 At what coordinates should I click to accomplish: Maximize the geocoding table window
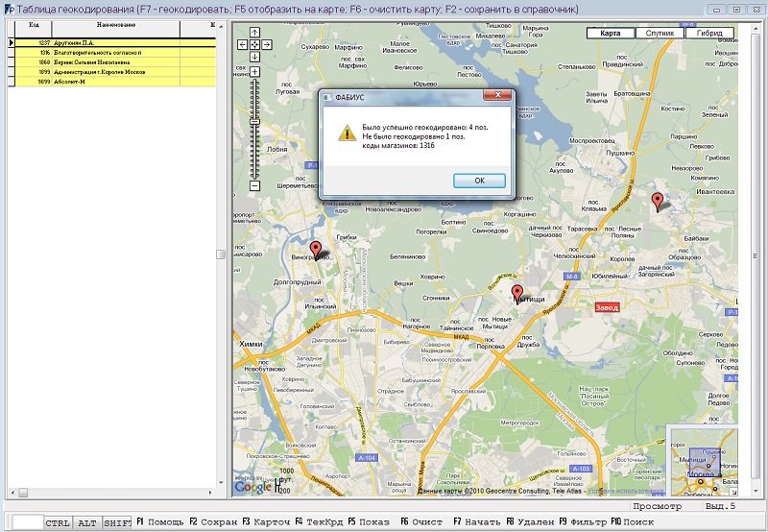tap(736, 10)
